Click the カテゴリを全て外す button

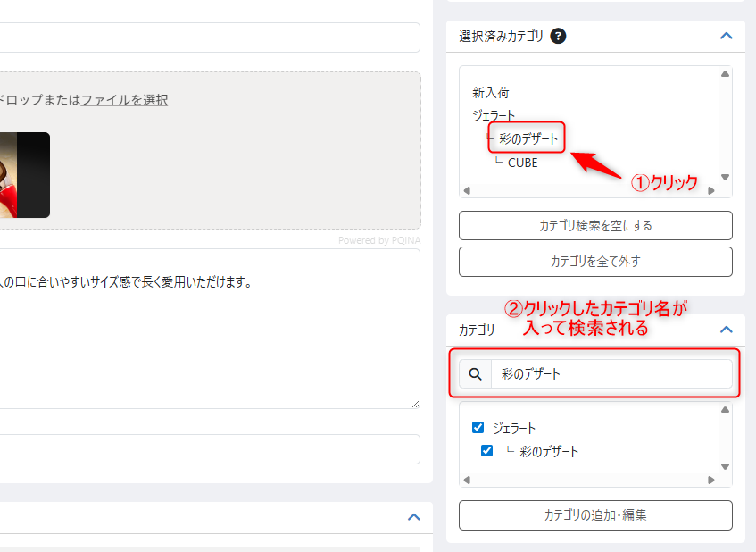coord(595,262)
